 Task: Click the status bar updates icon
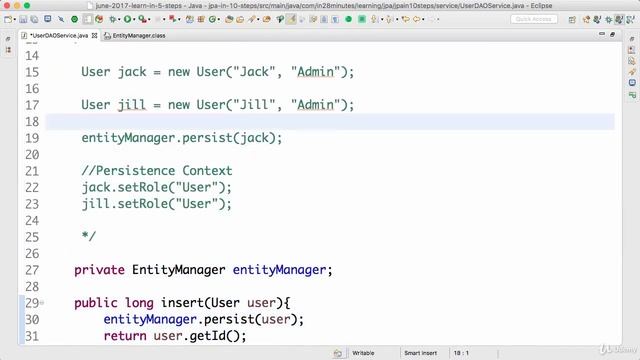(x=338, y=353)
